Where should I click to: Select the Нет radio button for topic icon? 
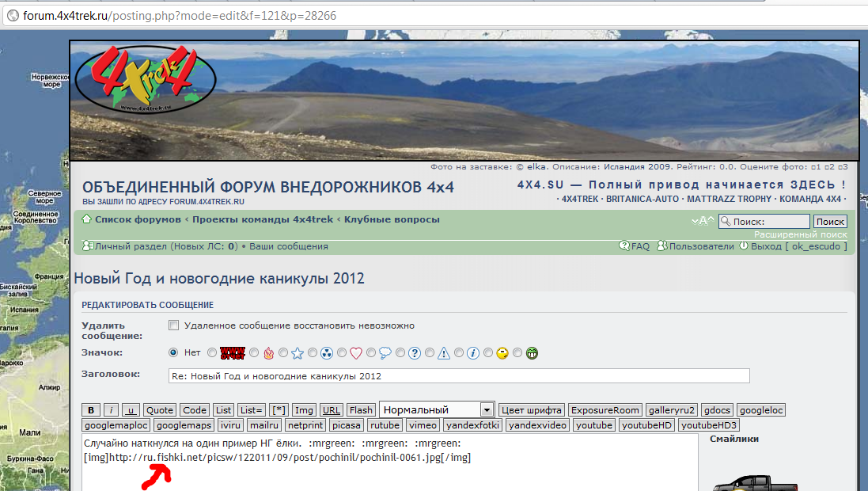[x=173, y=352]
